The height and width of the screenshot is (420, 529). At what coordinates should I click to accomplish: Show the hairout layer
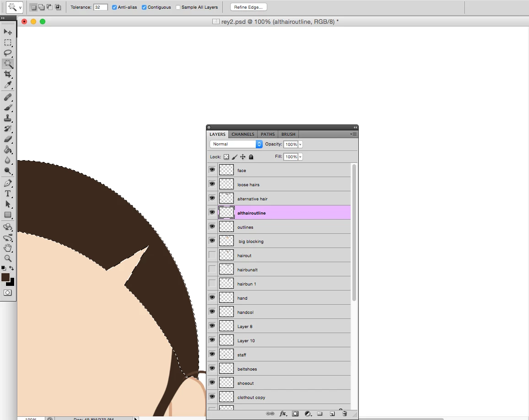pos(212,255)
